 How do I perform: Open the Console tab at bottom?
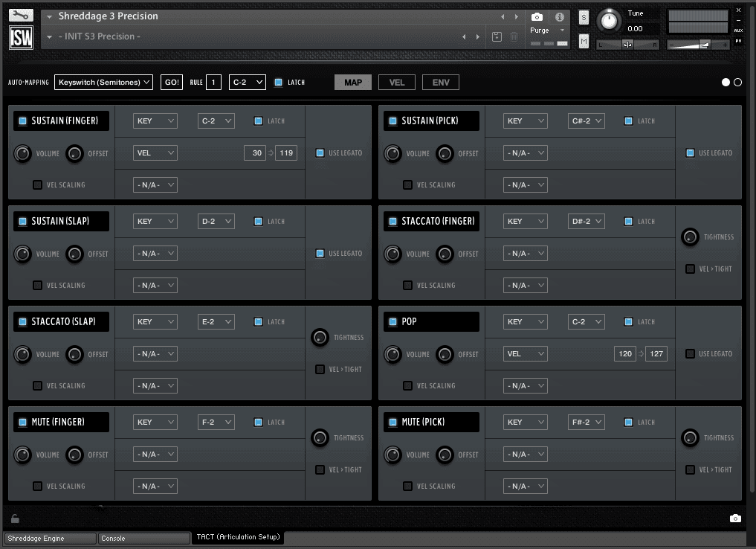point(143,538)
